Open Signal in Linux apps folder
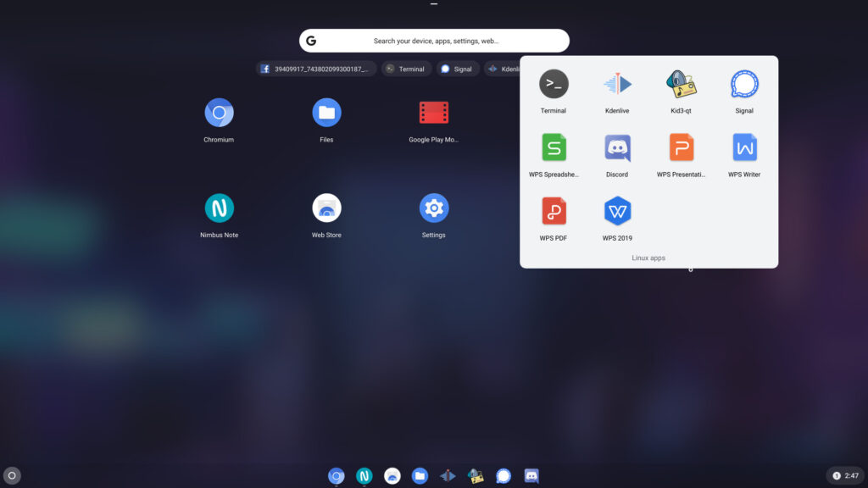The height and width of the screenshot is (488, 868). 744,84
